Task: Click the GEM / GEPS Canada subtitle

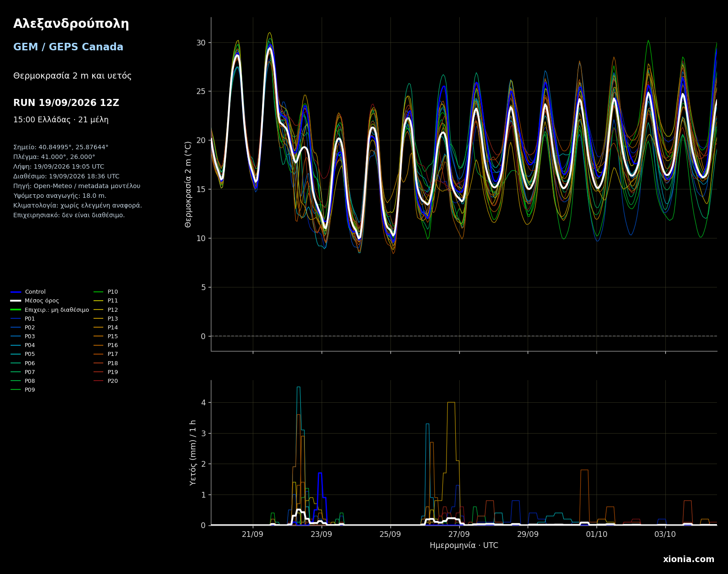Action: click(x=68, y=47)
